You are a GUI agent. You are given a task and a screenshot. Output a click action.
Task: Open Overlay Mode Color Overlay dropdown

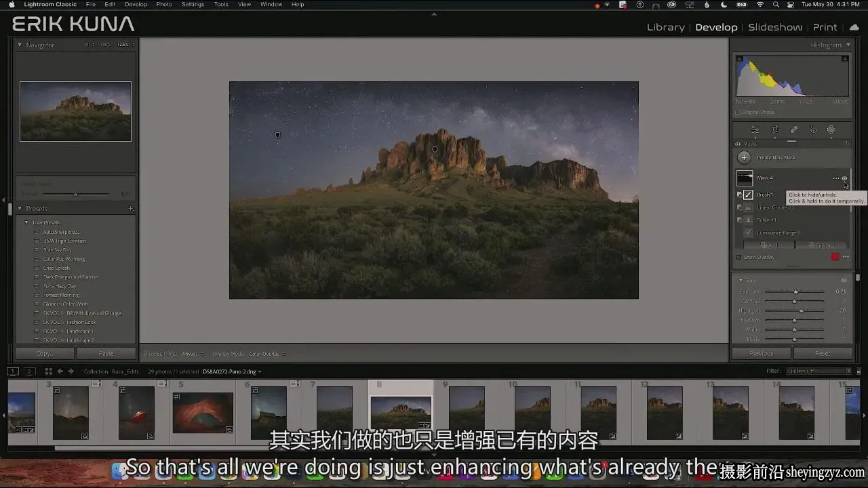click(x=267, y=354)
